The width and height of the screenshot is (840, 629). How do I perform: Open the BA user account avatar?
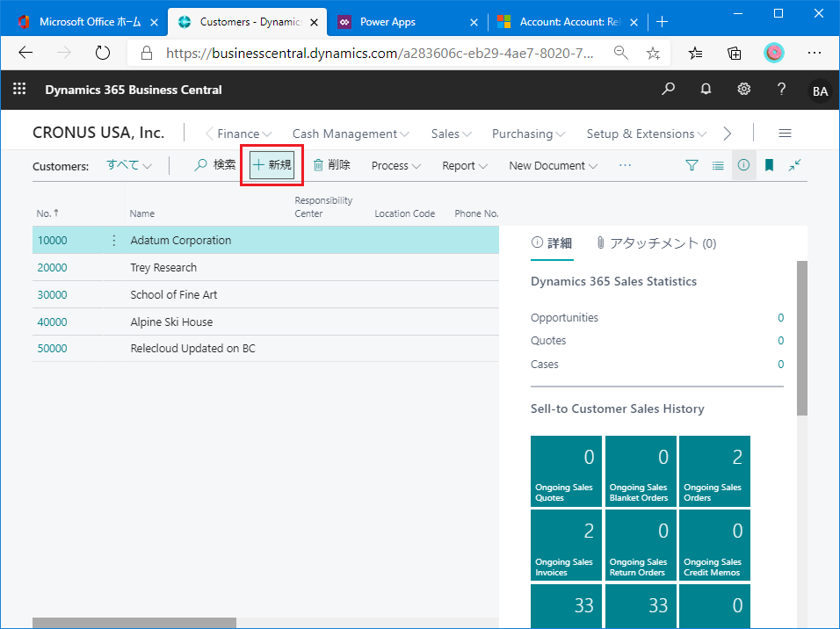[820, 90]
